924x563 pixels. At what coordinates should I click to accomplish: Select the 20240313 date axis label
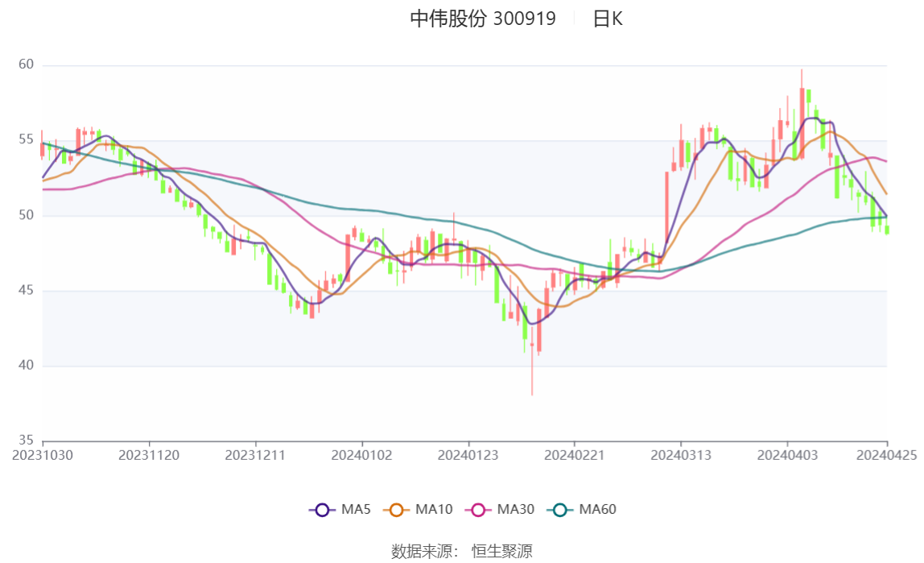point(681,455)
